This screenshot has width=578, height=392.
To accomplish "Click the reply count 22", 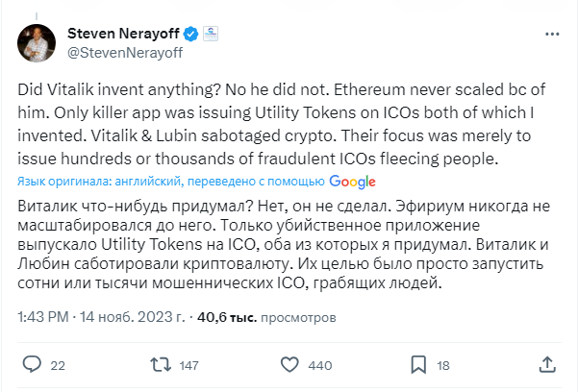I will tap(57, 366).
